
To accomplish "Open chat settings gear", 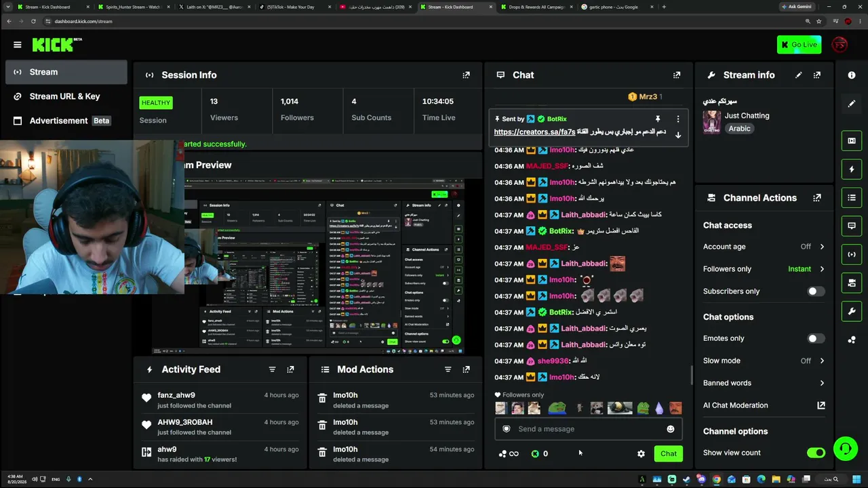I will (x=641, y=454).
